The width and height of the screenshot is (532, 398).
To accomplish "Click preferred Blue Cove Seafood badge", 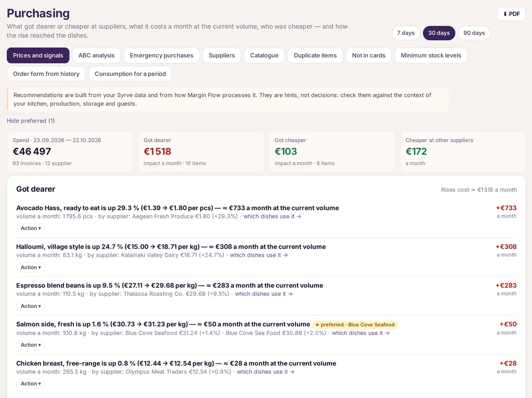I will tap(355, 325).
